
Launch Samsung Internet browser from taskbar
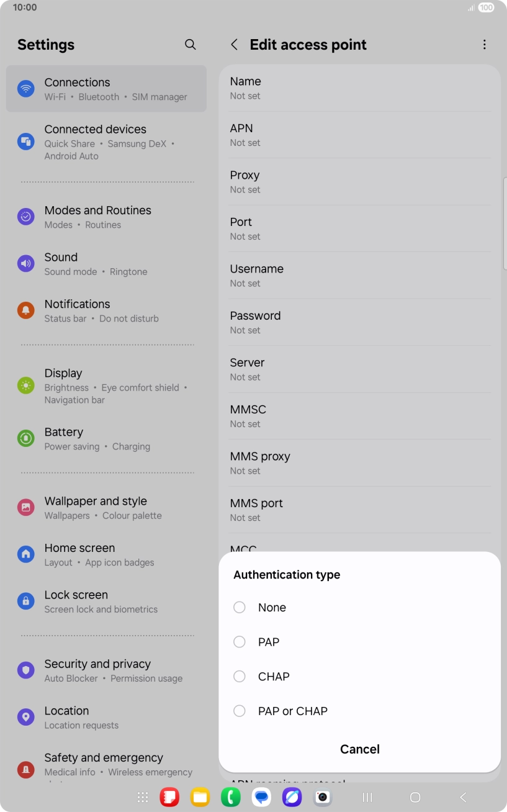coord(292,797)
